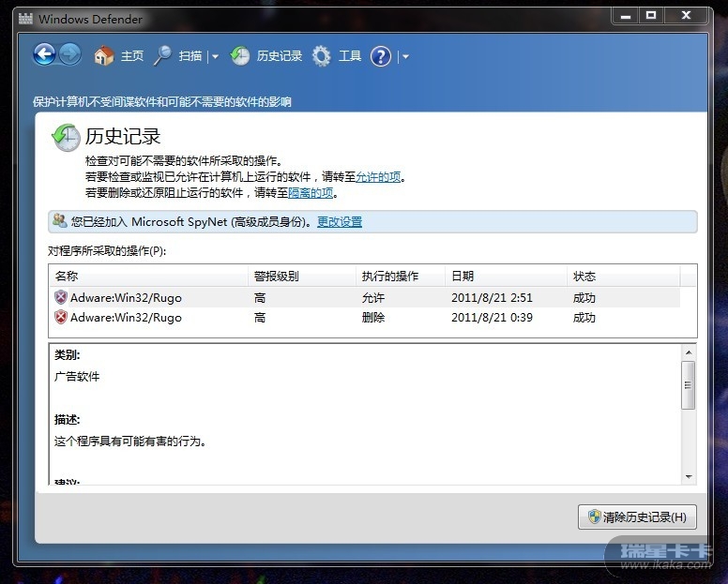Select the 扫描 menu label
Screen dimensions: 728x584
point(190,56)
